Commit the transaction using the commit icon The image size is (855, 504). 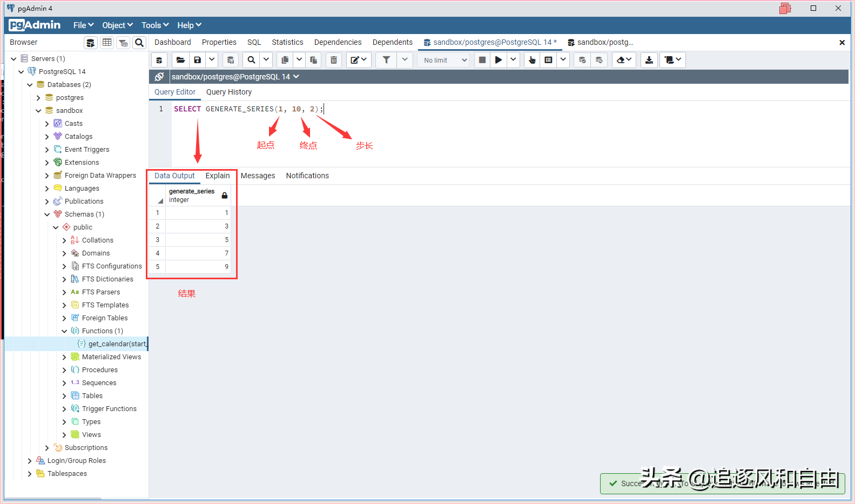(582, 60)
